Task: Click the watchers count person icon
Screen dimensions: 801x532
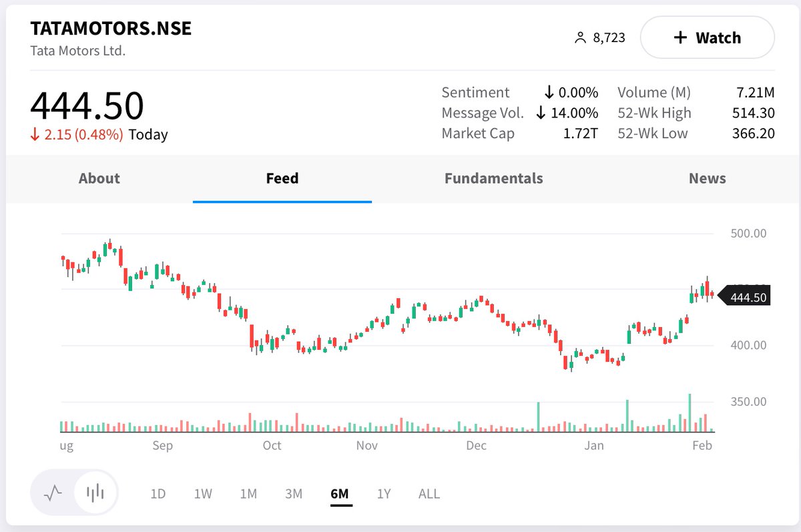Action: (579, 38)
